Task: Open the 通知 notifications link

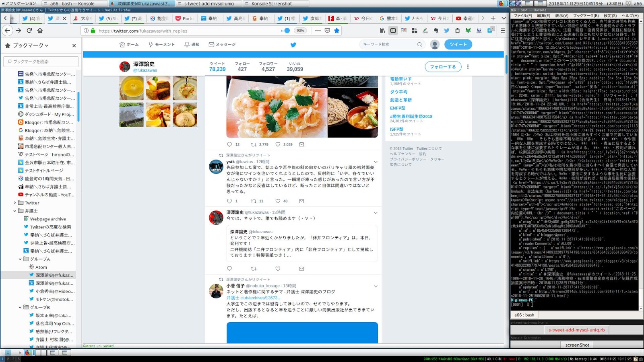Action: click(x=192, y=45)
